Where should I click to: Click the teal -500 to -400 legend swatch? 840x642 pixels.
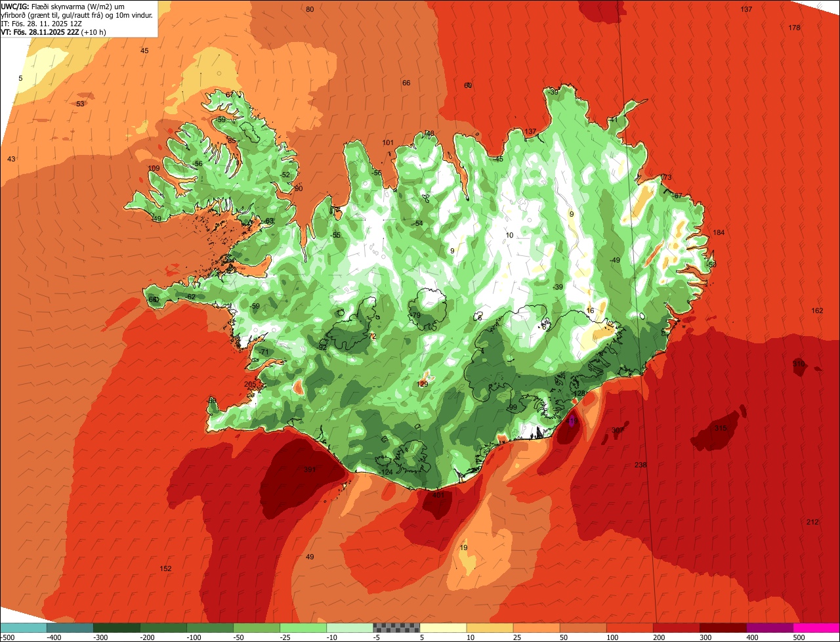tap(23, 628)
